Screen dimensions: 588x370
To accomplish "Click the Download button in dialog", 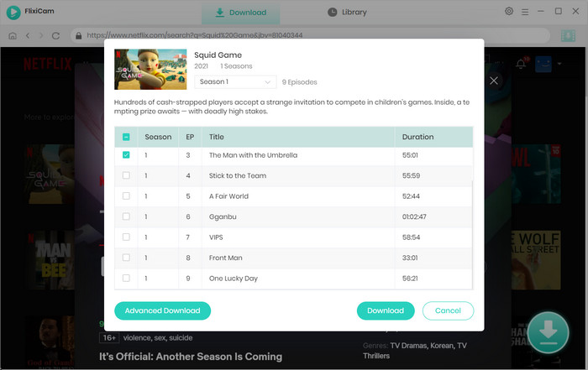I will coord(386,310).
